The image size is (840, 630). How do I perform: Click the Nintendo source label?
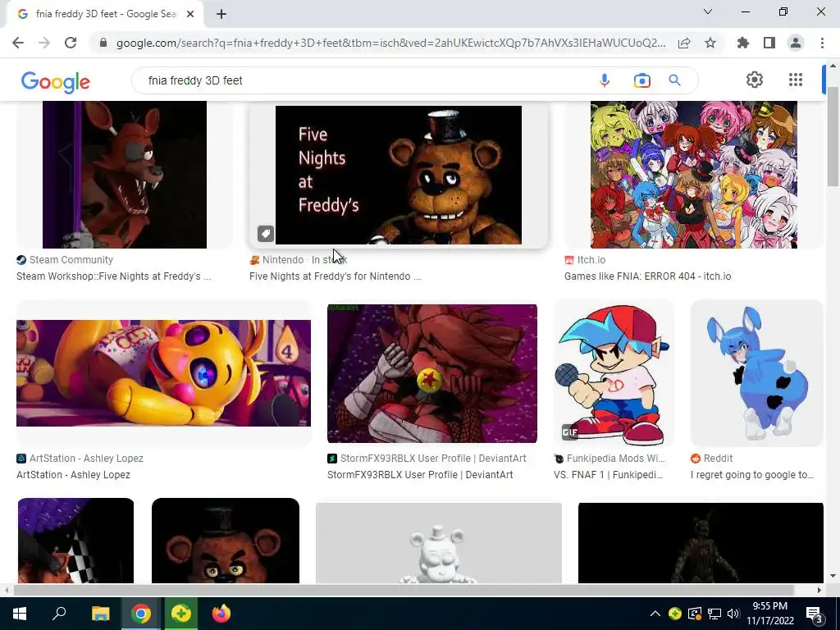click(x=283, y=260)
